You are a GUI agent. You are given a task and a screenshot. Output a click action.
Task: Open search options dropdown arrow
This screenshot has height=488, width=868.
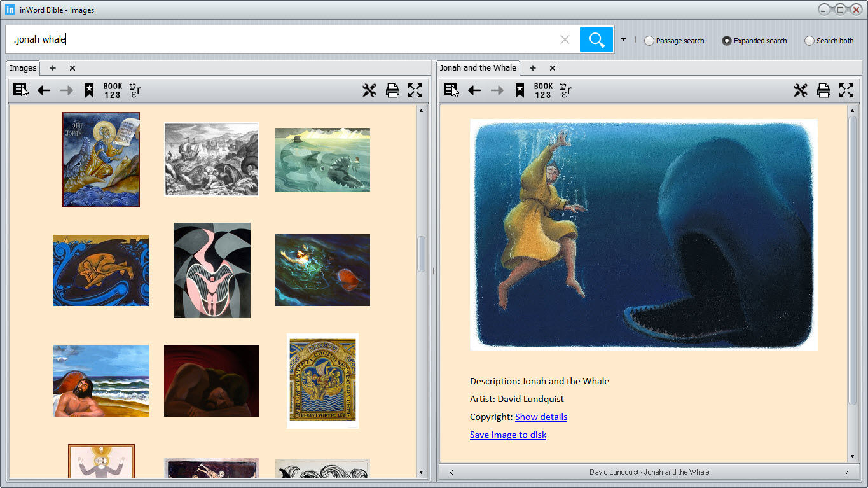(623, 39)
